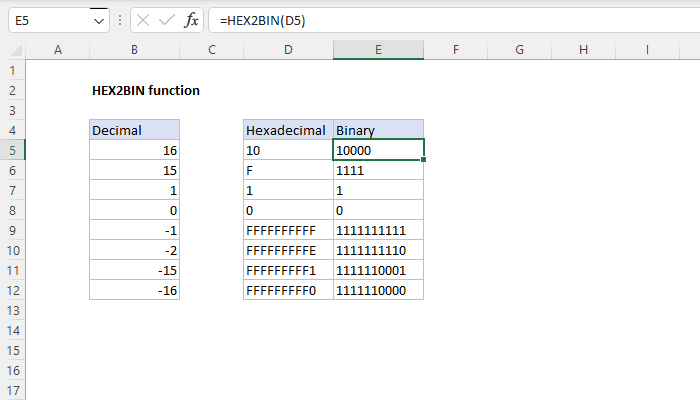Select binary cell showing 1111111110

tap(378, 250)
